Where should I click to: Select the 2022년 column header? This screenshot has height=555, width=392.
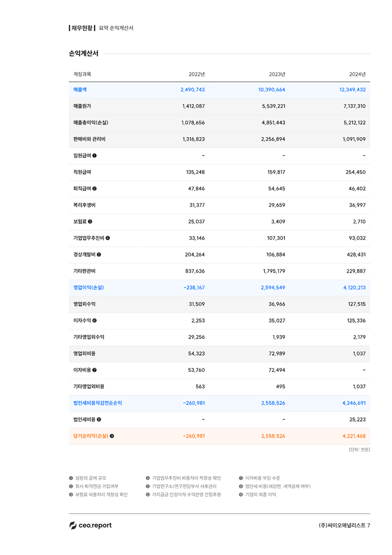coord(196,74)
